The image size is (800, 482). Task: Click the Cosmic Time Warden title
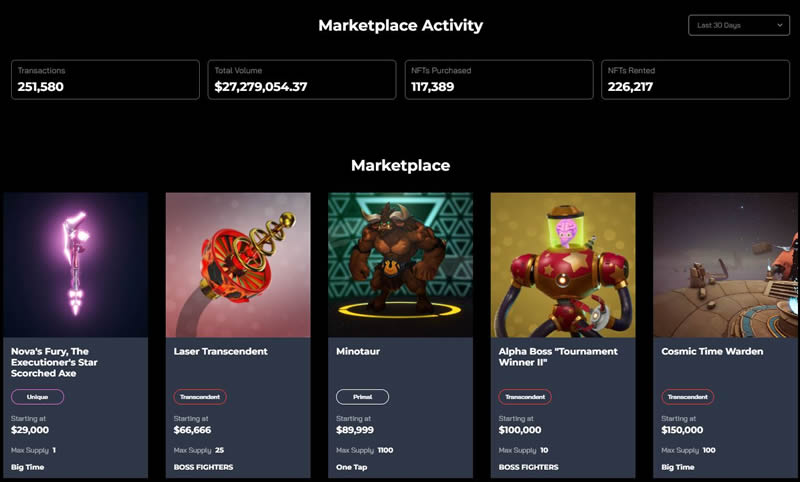coord(712,352)
